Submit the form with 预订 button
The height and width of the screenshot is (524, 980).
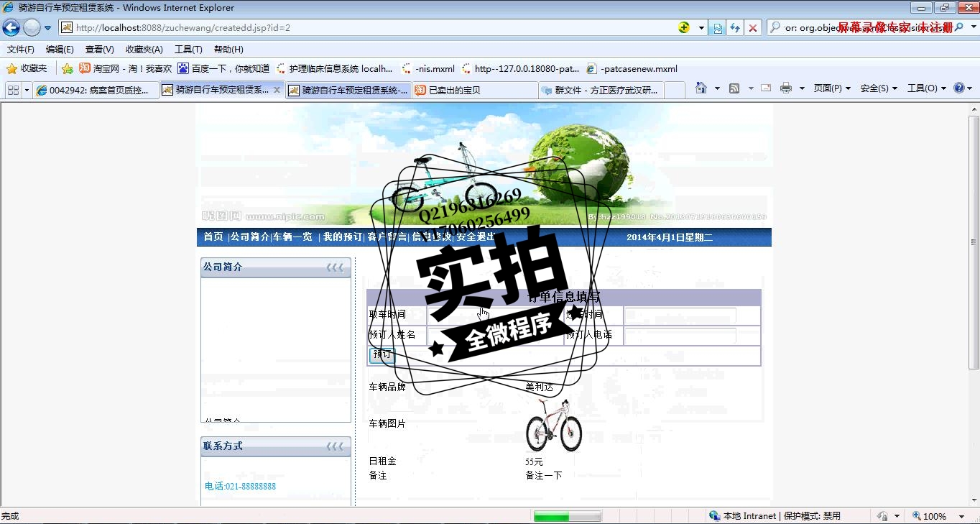coord(382,355)
